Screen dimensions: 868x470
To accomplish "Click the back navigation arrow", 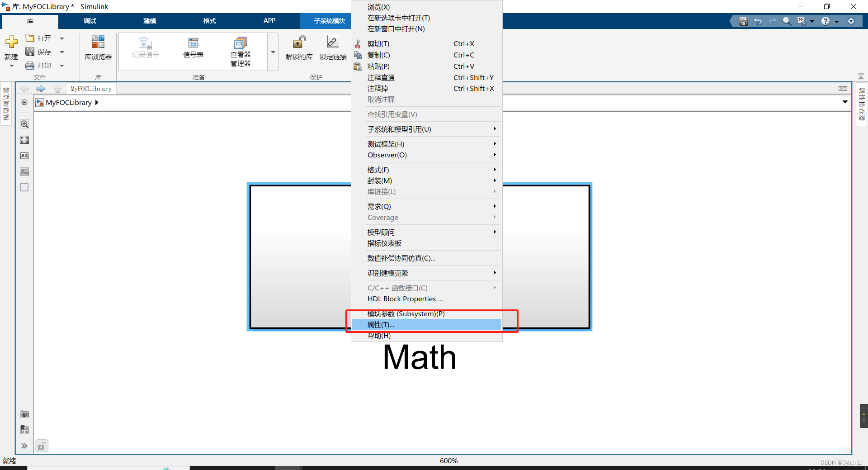I will click(24, 89).
